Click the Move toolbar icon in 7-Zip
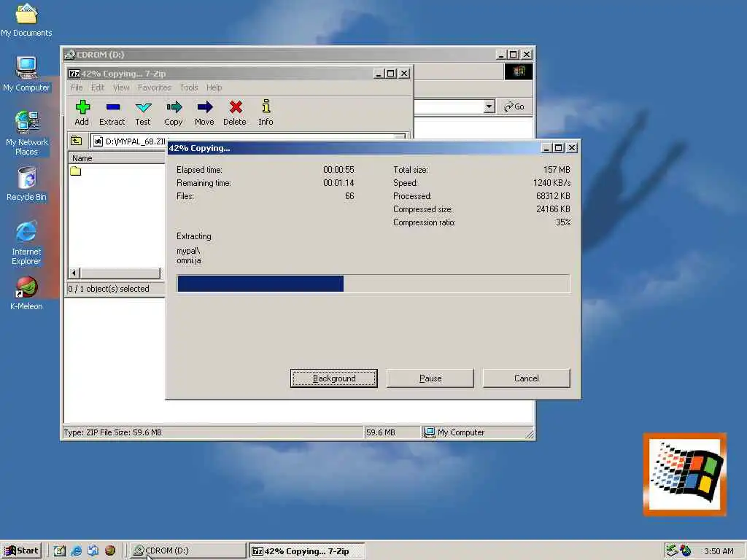The image size is (747, 560). [204, 113]
